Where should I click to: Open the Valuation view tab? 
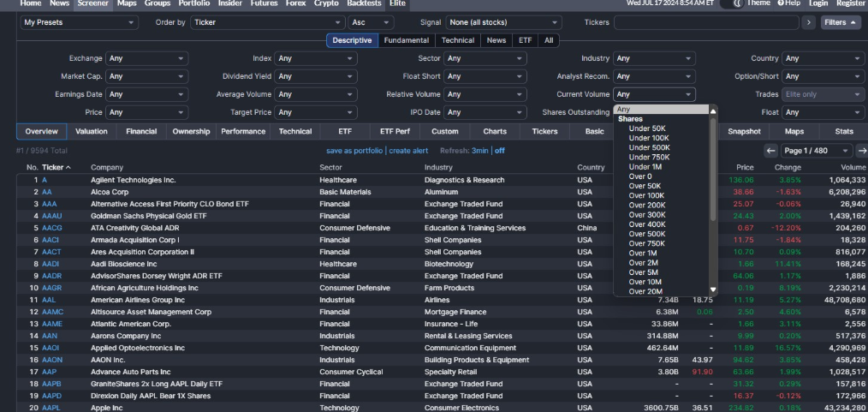(92, 131)
